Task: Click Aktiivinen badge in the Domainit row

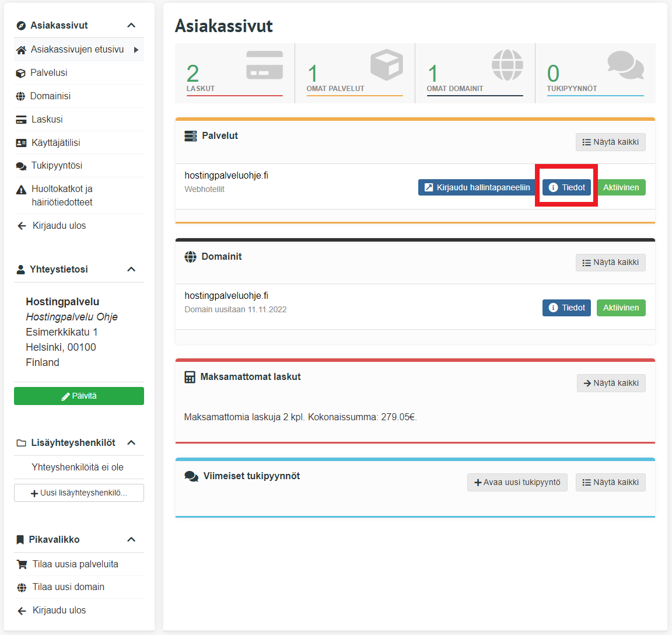Action: pos(621,308)
